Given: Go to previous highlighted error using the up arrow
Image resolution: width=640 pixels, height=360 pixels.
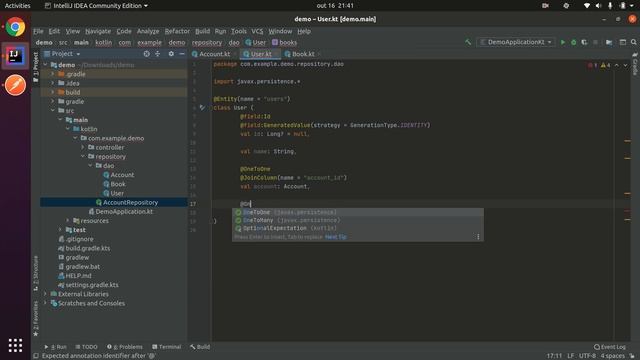Looking at the screenshot, I should (x=616, y=65).
